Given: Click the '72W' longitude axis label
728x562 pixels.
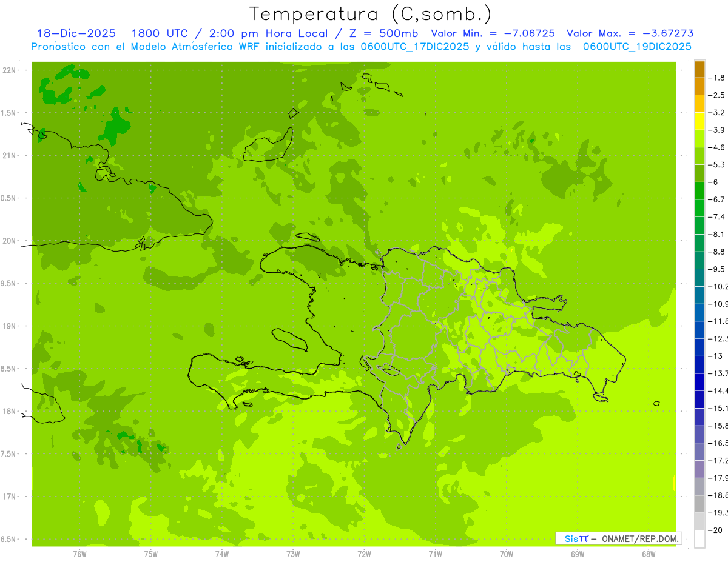Looking at the screenshot, I should click(364, 554).
